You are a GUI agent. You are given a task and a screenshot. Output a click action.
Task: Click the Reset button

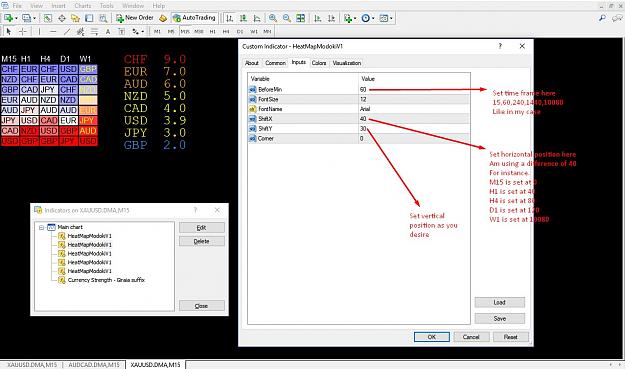511,337
